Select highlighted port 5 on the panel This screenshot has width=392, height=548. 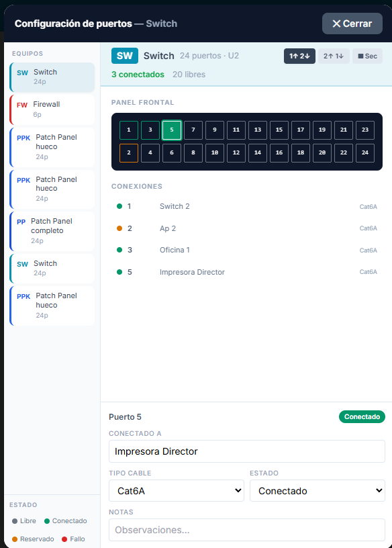coord(172,130)
